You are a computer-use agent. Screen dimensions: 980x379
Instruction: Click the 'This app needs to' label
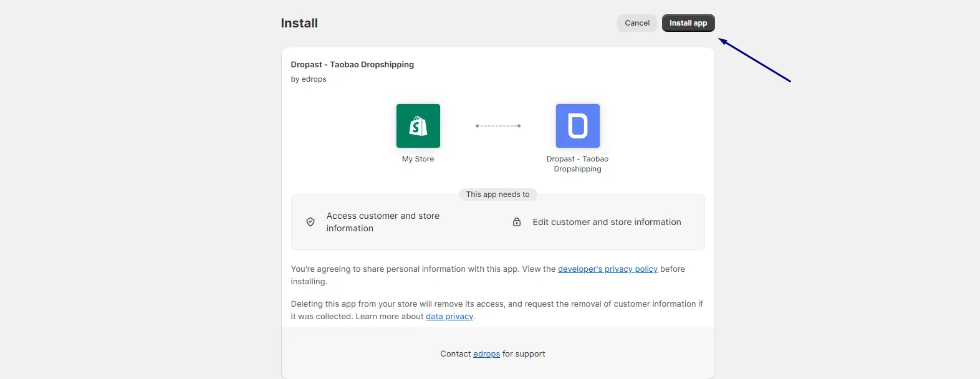(x=498, y=194)
